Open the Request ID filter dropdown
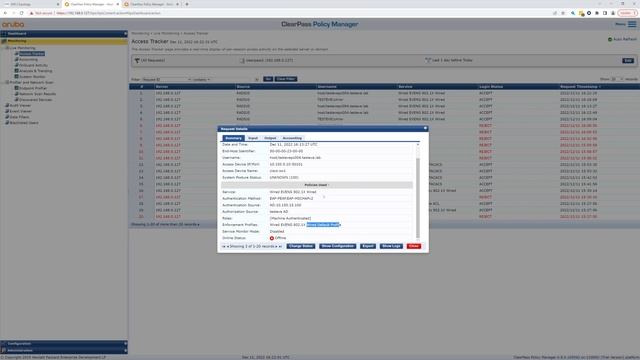This screenshot has width=640, height=360. coord(167,79)
